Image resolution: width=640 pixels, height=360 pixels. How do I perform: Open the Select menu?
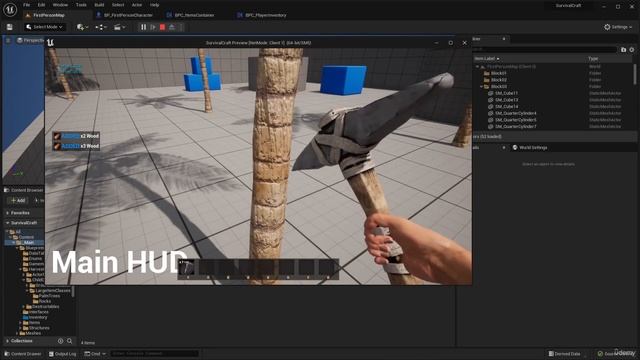pyautogui.click(x=118, y=5)
